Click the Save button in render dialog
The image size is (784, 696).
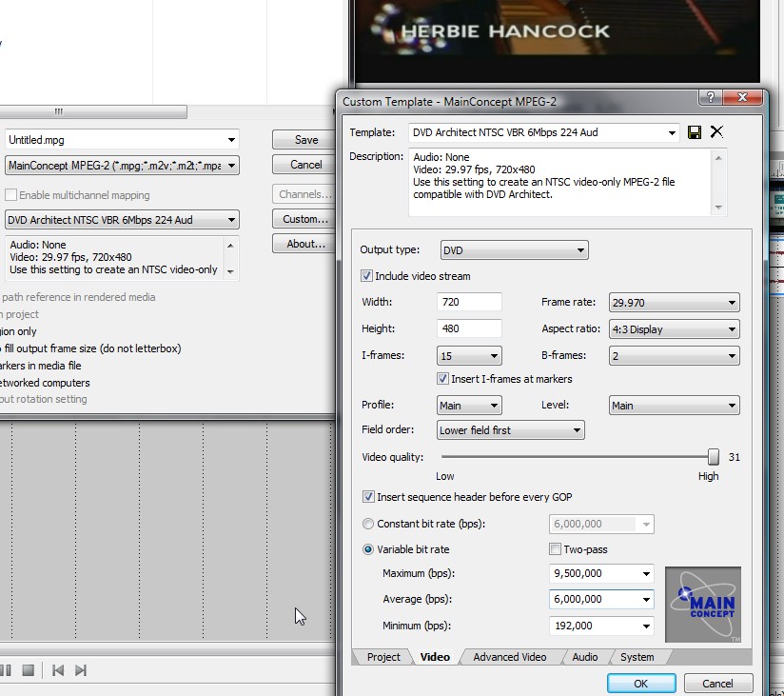tap(304, 140)
